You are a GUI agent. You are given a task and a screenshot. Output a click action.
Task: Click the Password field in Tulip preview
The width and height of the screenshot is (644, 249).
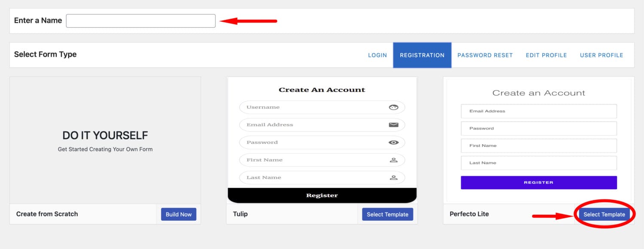click(322, 142)
